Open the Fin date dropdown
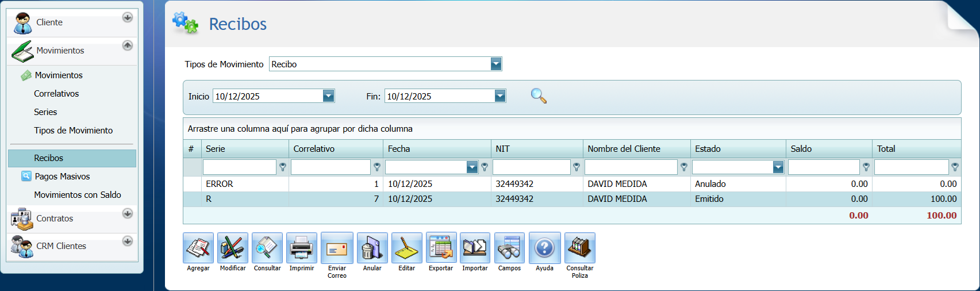The image size is (980, 291). click(500, 96)
